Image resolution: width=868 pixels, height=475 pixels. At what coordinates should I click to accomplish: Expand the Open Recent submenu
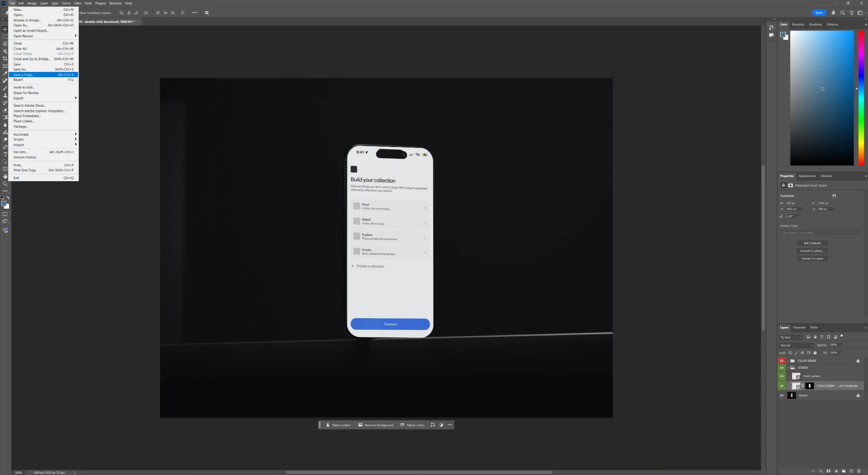[43, 36]
